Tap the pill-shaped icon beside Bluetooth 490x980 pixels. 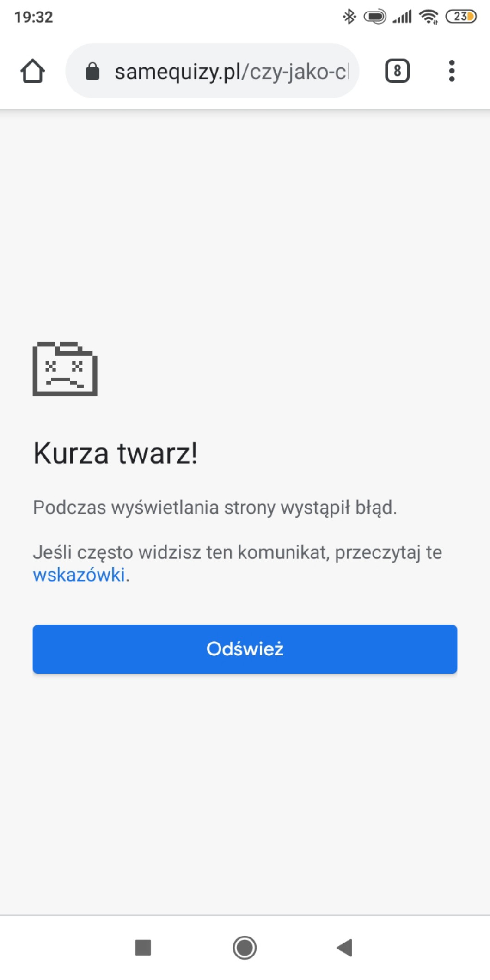(374, 17)
